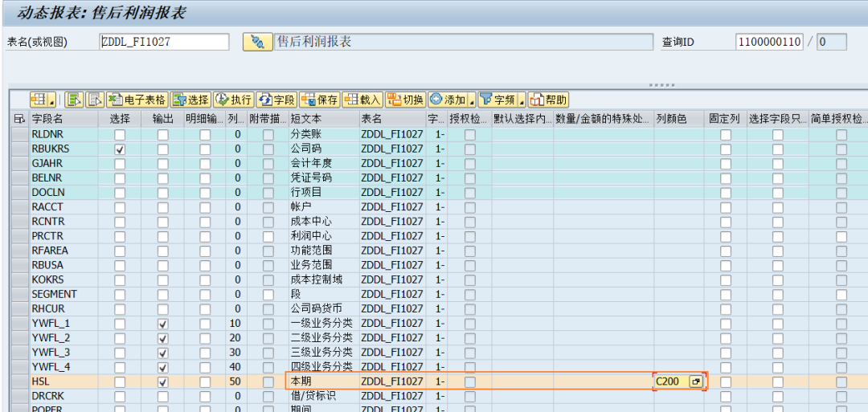Select the row selector for RLDNR

[20, 134]
